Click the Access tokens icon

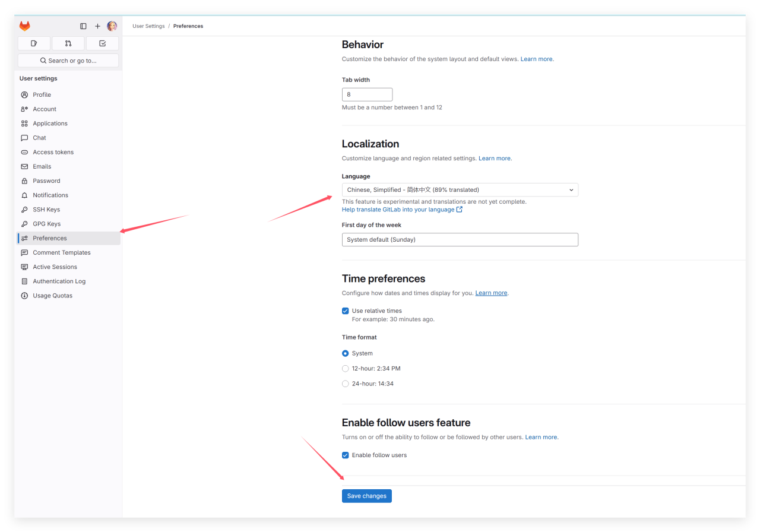[24, 152]
